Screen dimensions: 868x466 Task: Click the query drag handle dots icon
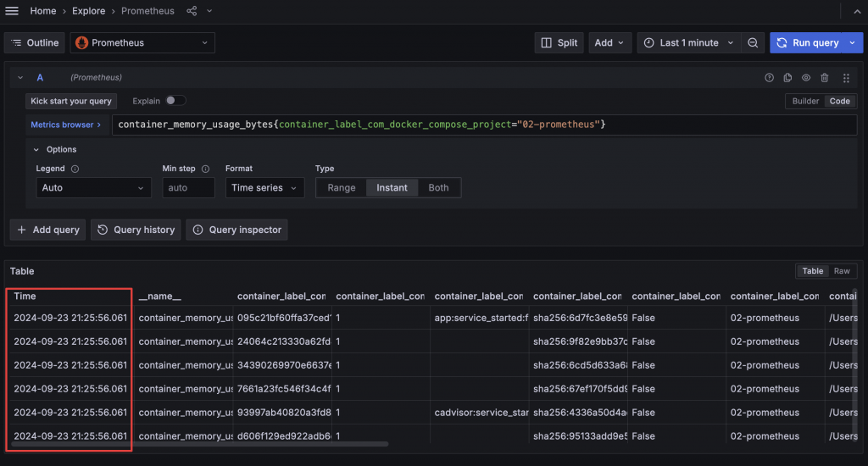[x=846, y=78]
